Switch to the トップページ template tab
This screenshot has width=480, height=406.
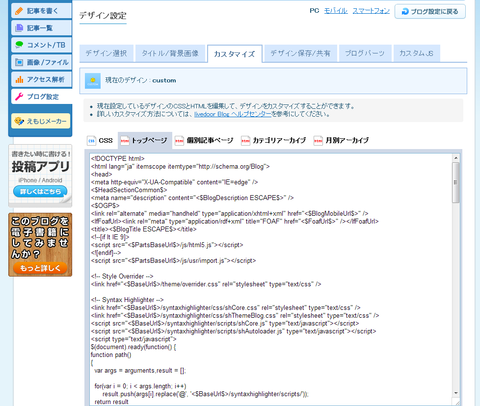145,141
